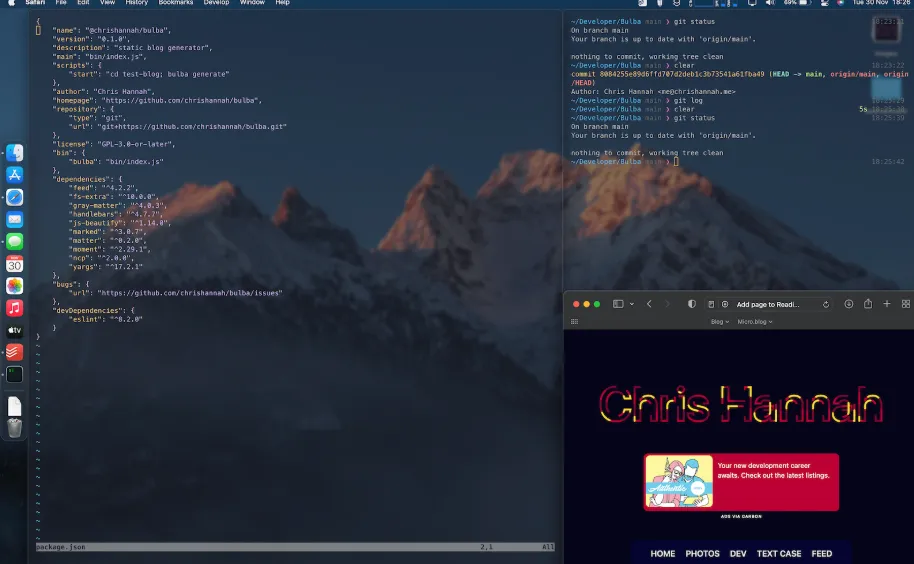
Task: Expand the Micro.blog bookmarks folder
Action: tap(755, 322)
